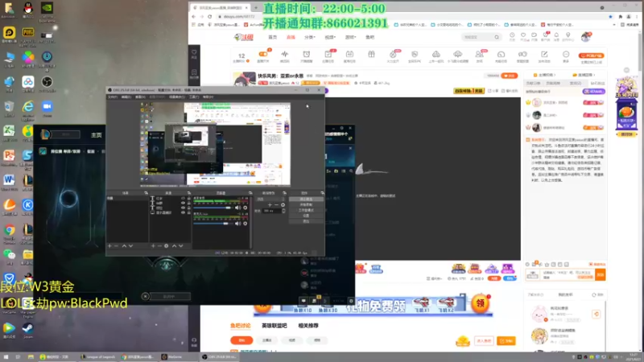Image resolution: width=644 pixels, height=362 pixels.
Task: Open gear settings for 麦克风/Aux in OBS
Action: [246, 224]
